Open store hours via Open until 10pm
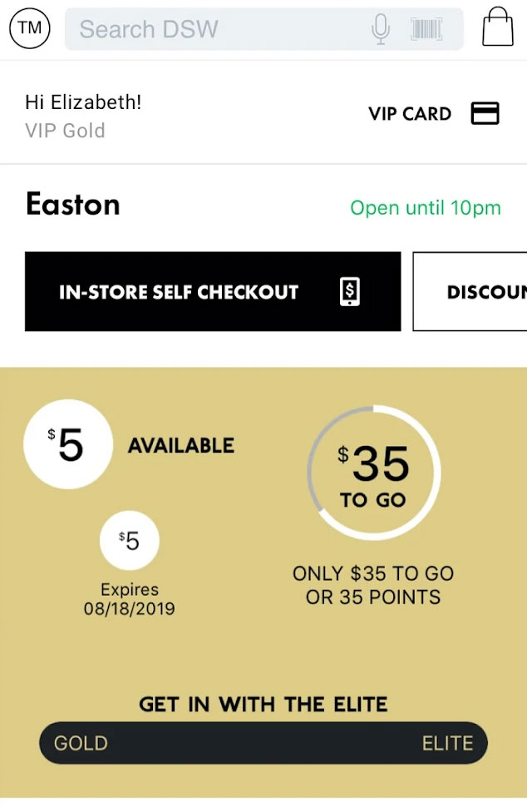This screenshot has height=812, width=527. (x=425, y=208)
